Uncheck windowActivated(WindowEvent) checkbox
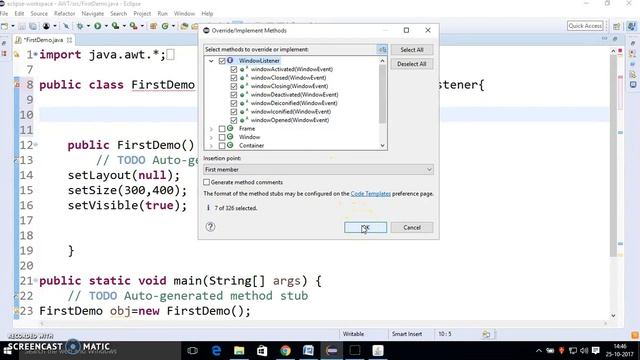Image resolution: width=640 pixels, height=360 pixels. (233, 69)
